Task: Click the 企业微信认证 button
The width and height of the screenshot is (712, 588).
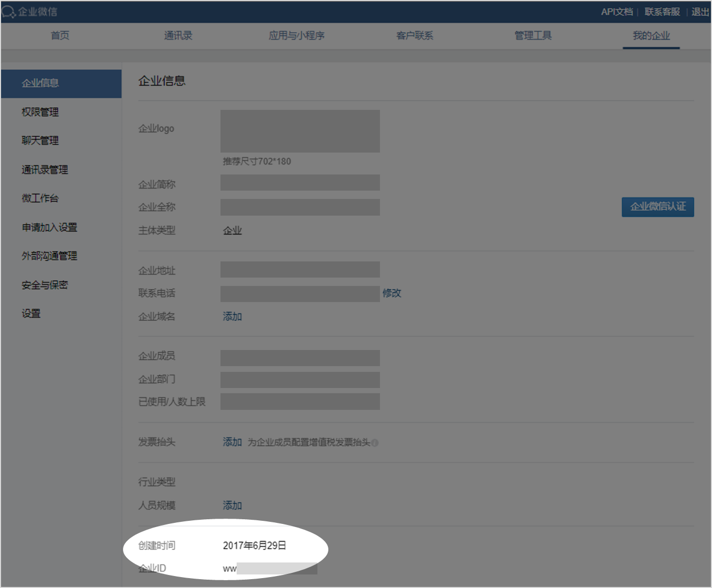Action: [x=658, y=207]
